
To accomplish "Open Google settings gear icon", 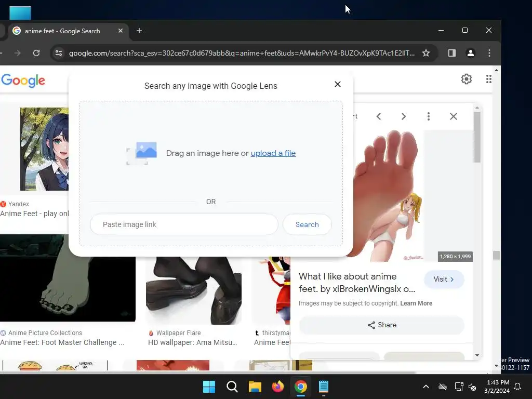I will (466, 79).
